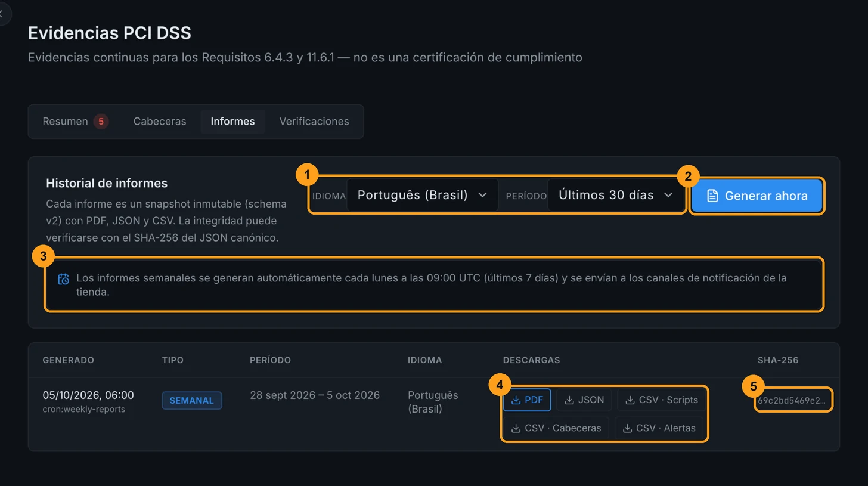Click the GENERADO column header
Screen dimensions: 868x486
coord(69,360)
